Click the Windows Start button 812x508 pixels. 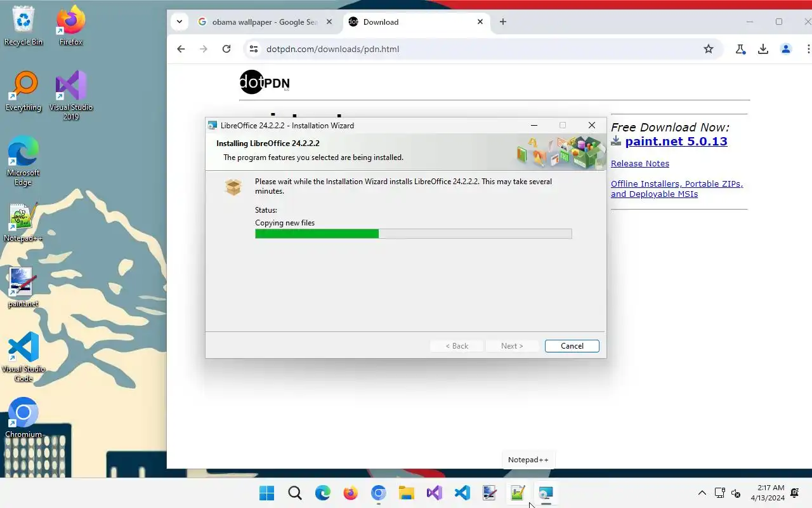coord(267,493)
